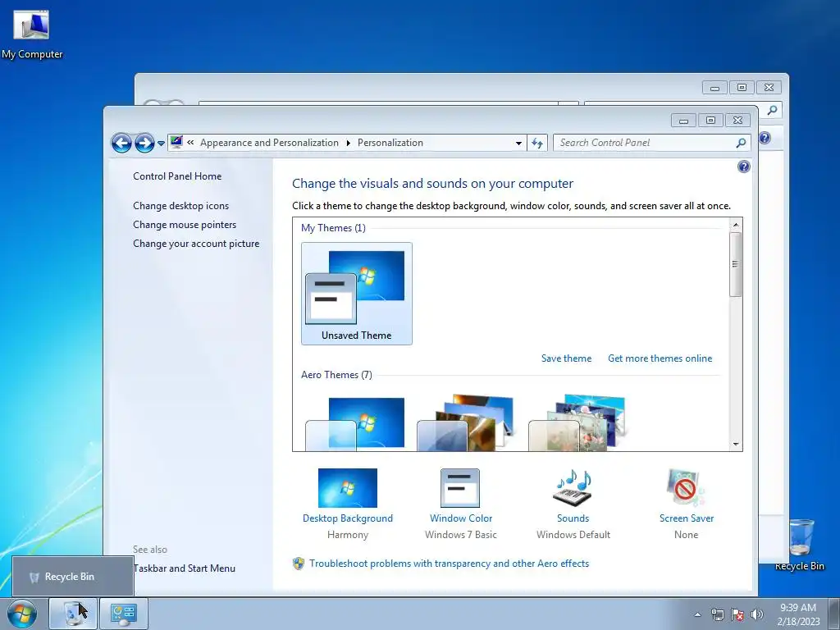The width and height of the screenshot is (840, 630).
Task: Select the Personalization breadcrumb
Action: (390, 143)
